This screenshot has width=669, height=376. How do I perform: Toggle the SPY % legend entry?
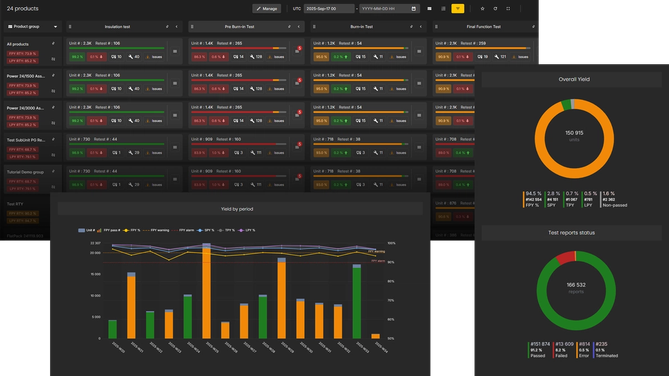(x=206, y=230)
